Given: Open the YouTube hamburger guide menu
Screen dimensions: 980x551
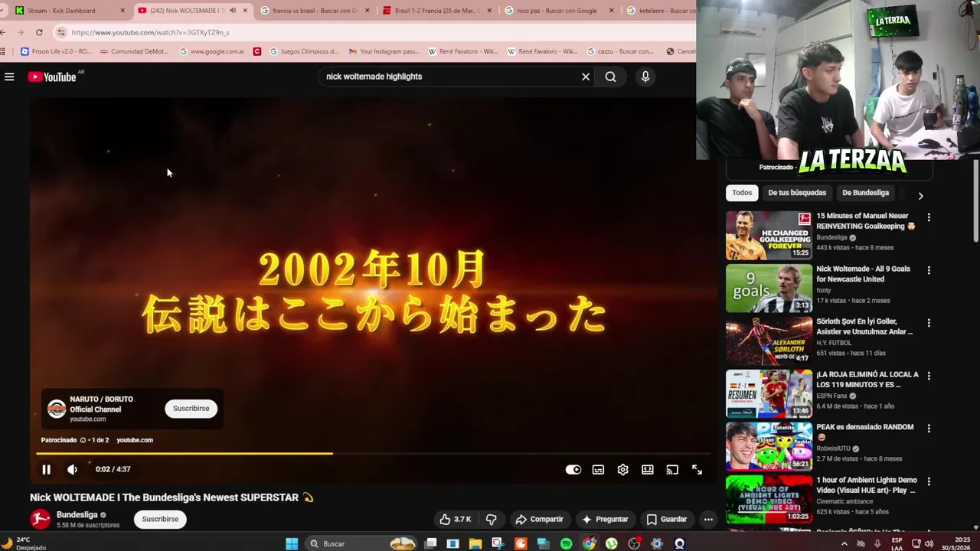Looking at the screenshot, I should point(9,77).
